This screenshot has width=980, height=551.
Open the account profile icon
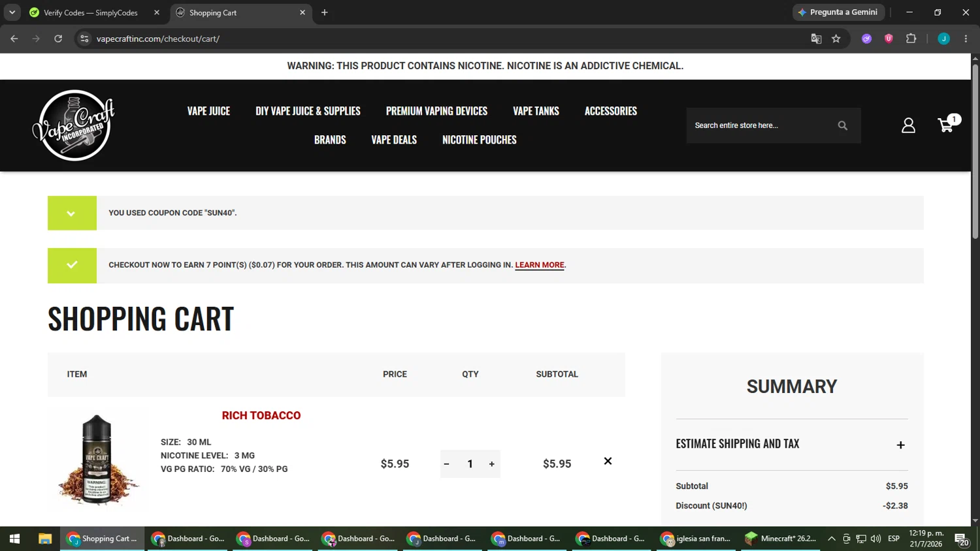[x=908, y=125]
